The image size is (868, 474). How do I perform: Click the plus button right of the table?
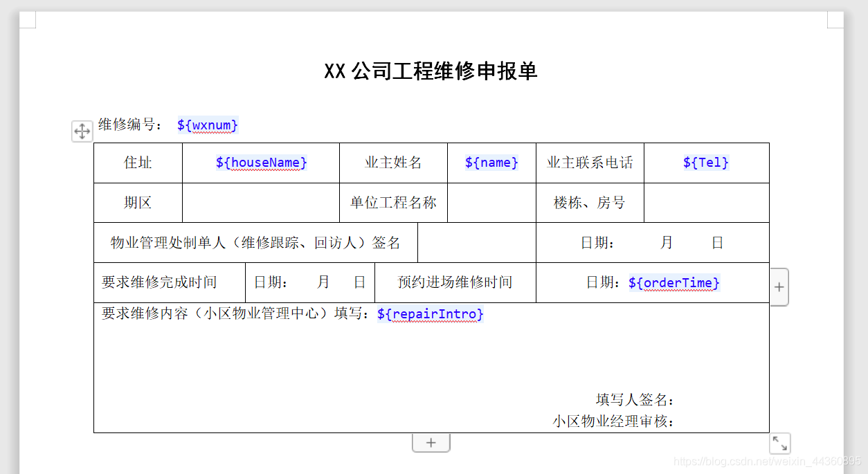tap(779, 286)
